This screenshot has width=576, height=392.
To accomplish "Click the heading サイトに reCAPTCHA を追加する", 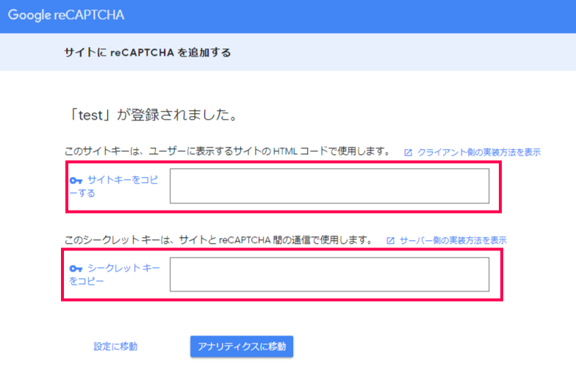I will [148, 53].
